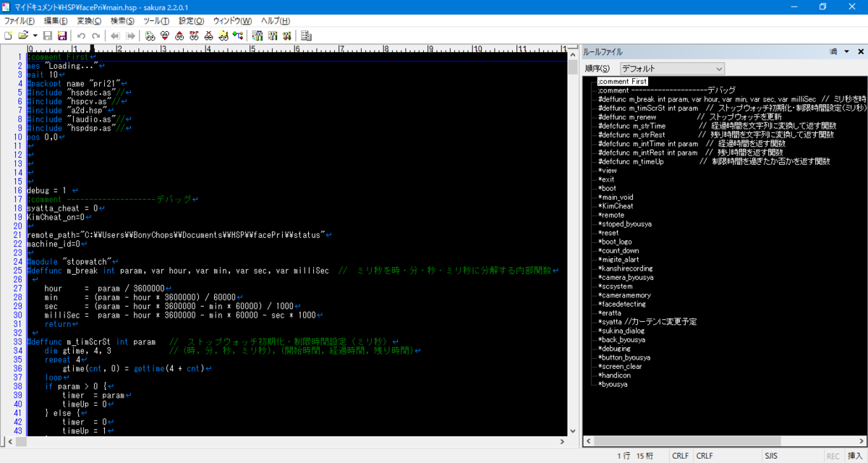This screenshot has width=868, height=463.
Task: Undo the last edit
Action: (x=81, y=35)
